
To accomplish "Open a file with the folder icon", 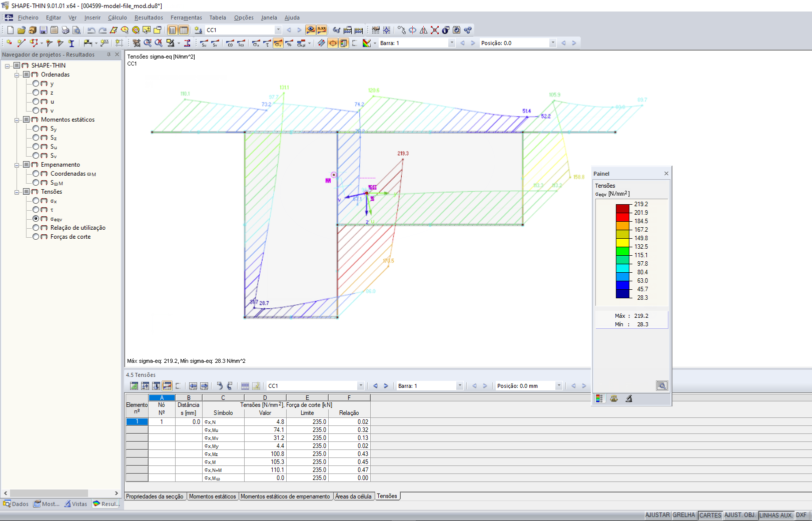I will pyautogui.click(x=22, y=30).
